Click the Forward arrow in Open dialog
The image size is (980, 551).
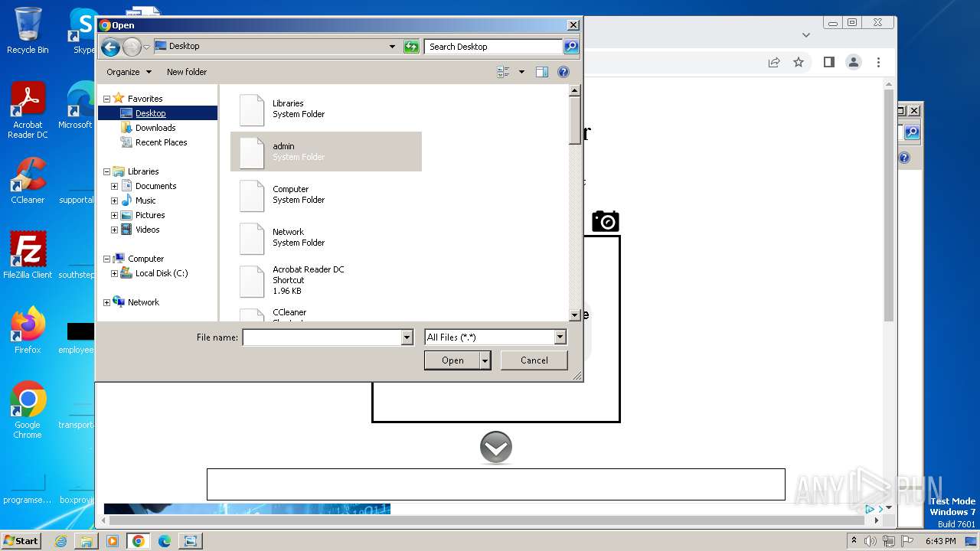coord(132,47)
